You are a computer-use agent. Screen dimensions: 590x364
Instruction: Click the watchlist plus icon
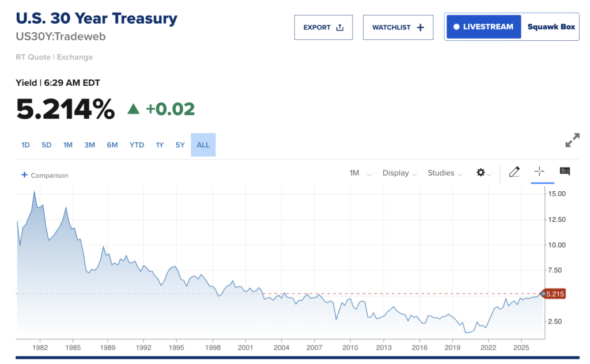tap(420, 28)
